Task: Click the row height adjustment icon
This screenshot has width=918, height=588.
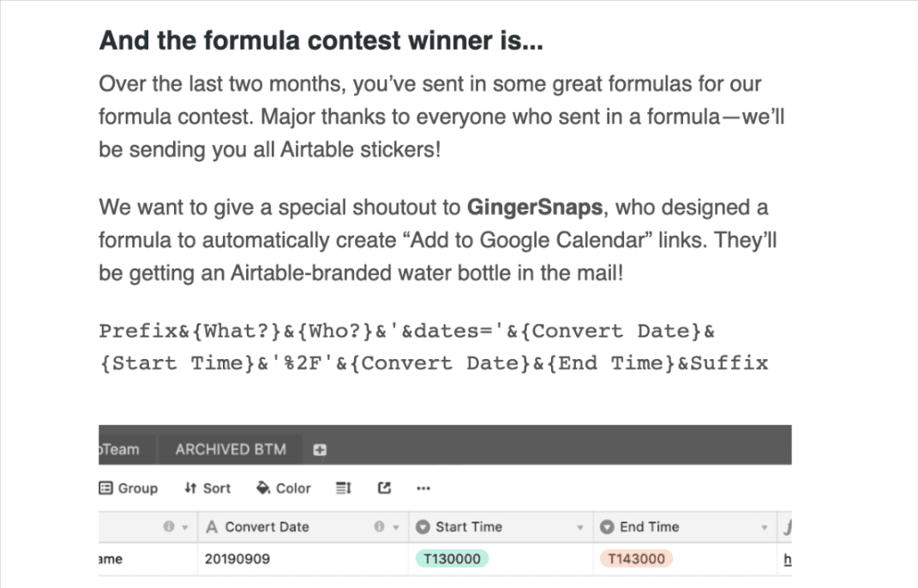Action: (x=343, y=488)
